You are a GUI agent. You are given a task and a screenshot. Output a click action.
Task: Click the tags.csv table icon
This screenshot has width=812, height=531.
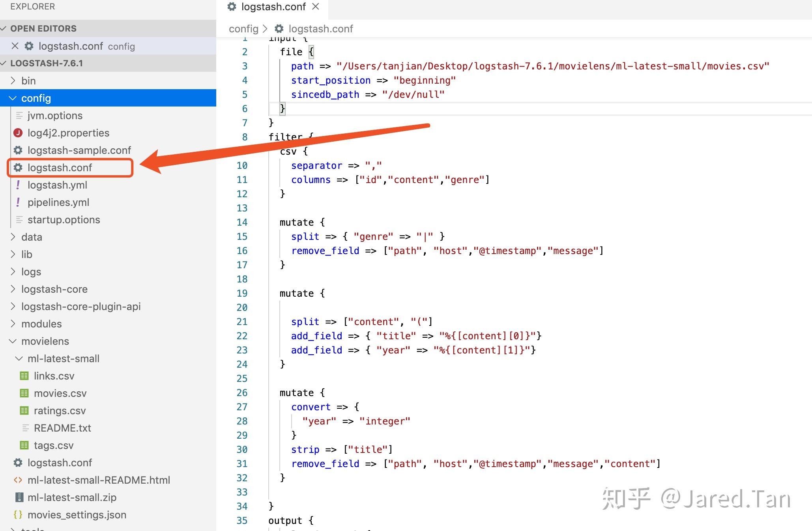[24, 445]
